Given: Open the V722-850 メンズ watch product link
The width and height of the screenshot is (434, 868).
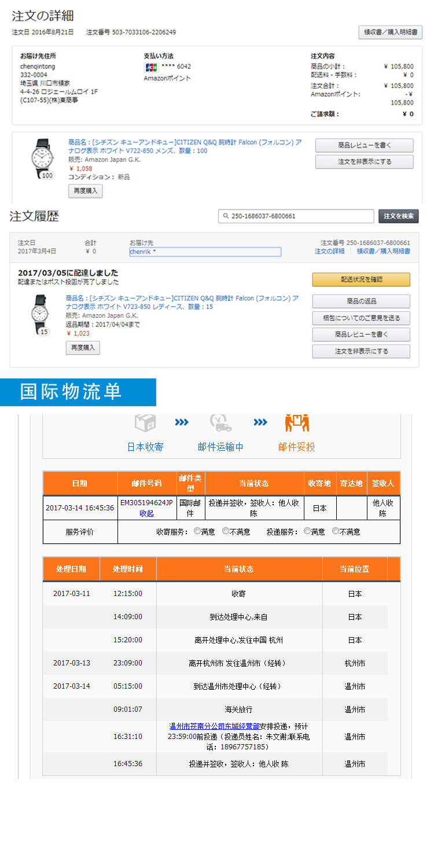Looking at the screenshot, I should (185, 146).
